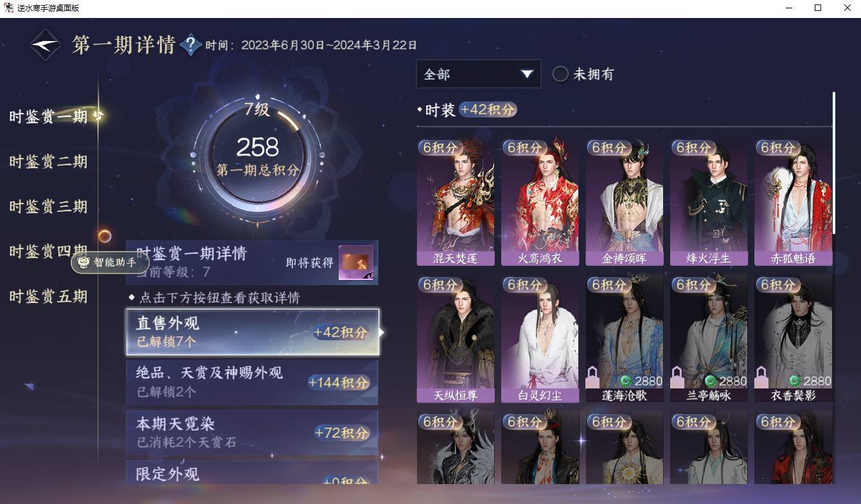861x504 pixels.
Task: Select the 混天焚莲 outfit thumbnail
Action: 456,202
